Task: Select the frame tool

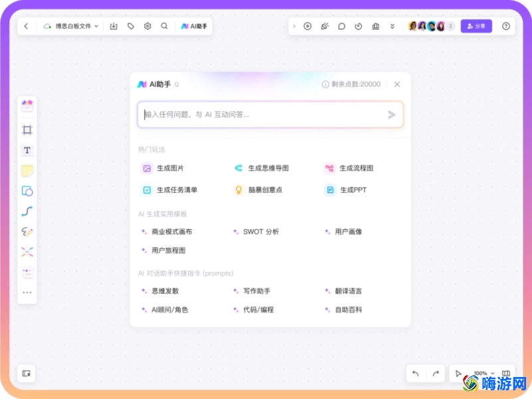Action: click(27, 130)
